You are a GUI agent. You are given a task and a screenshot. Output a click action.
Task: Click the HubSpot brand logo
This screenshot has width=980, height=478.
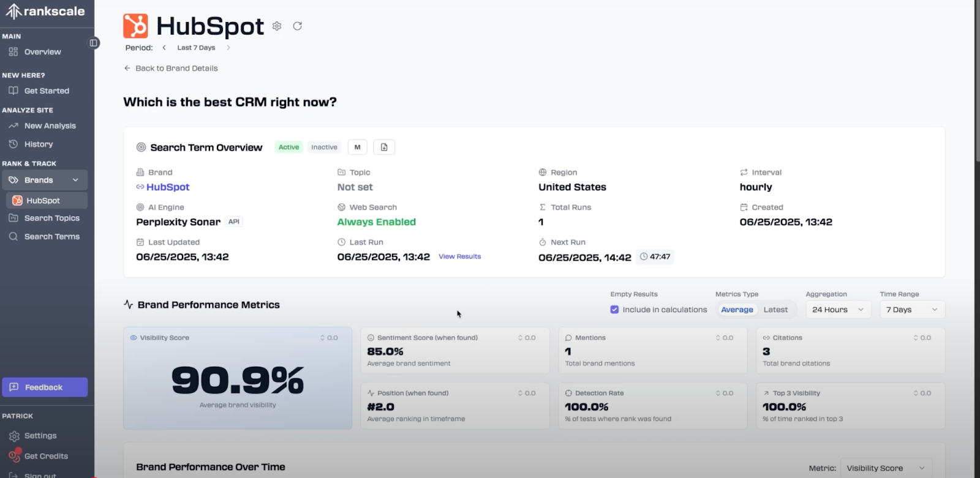pyautogui.click(x=135, y=26)
